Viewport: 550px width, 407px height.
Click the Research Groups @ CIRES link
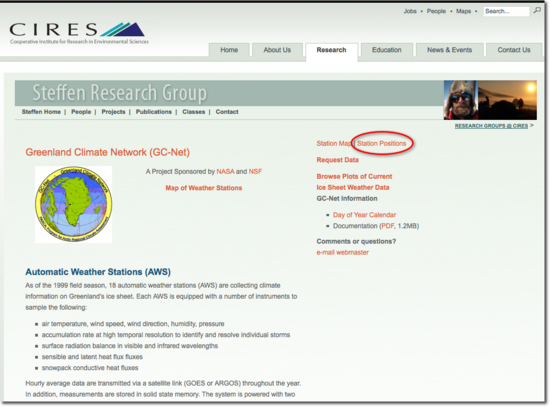pyautogui.click(x=491, y=126)
